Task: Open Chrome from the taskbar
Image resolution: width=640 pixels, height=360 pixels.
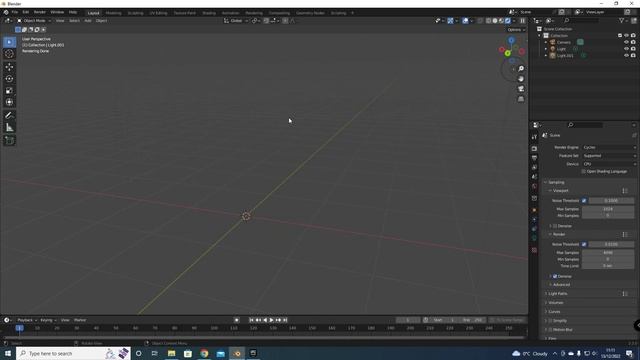Action: (204, 353)
